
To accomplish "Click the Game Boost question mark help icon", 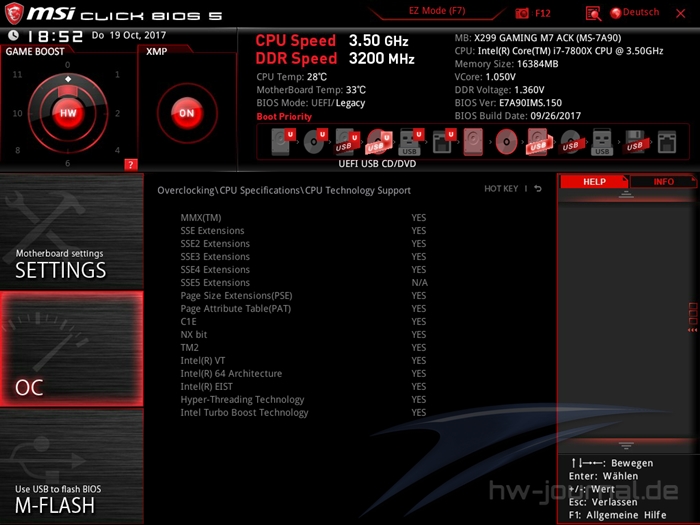I will coord(130,165).
